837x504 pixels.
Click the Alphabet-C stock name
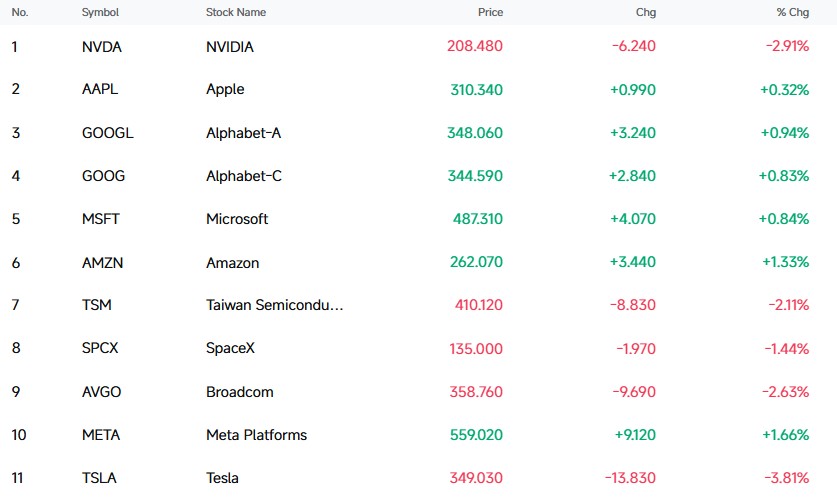pyautogui.click(x=243, y=176)
